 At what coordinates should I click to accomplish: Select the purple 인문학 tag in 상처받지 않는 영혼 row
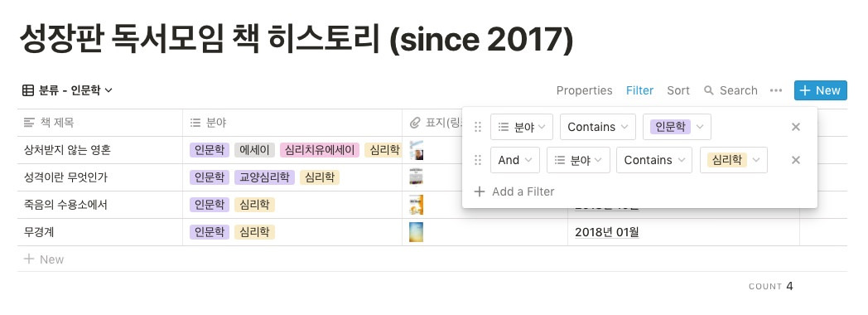[x=210, y=150]
